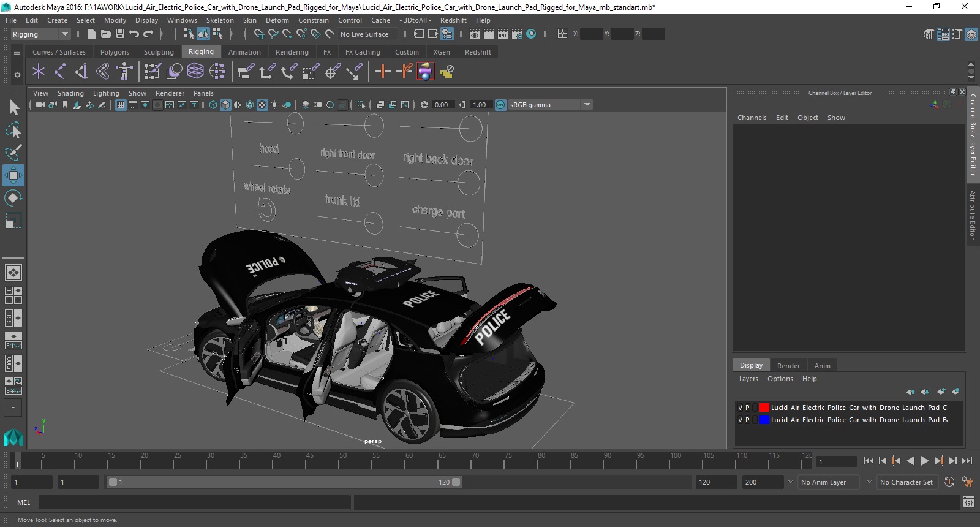Open the Redshift menu in menu bar
This screenshot has width=980, height=527.
tap(453, 20)
